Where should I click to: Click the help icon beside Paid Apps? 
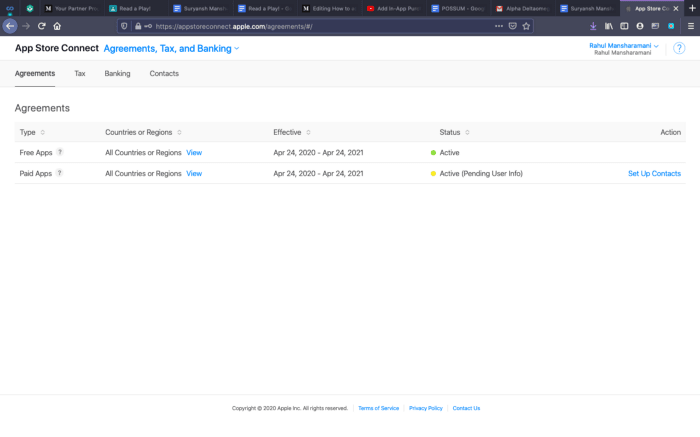click(x=59, y=173)
